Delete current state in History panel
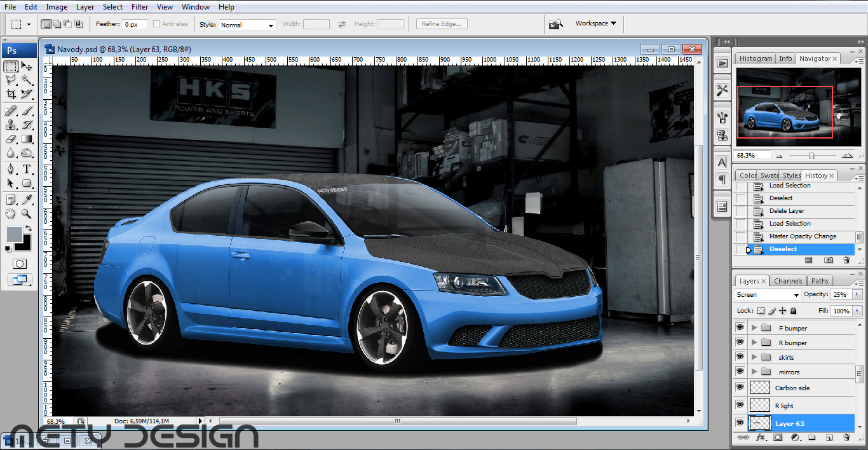Viewport: 868px width, 450px height. point(846,260)
